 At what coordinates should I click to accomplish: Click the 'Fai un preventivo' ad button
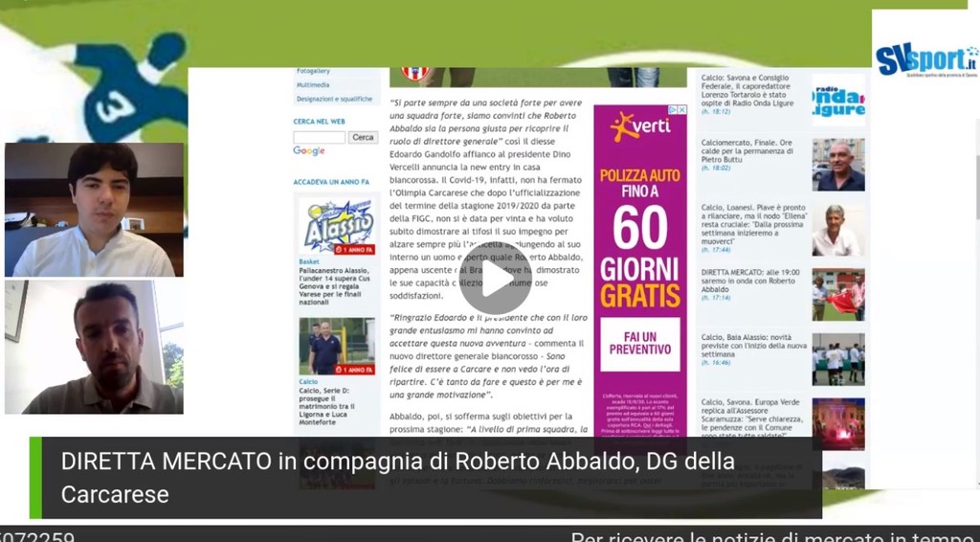coord(639,345)
